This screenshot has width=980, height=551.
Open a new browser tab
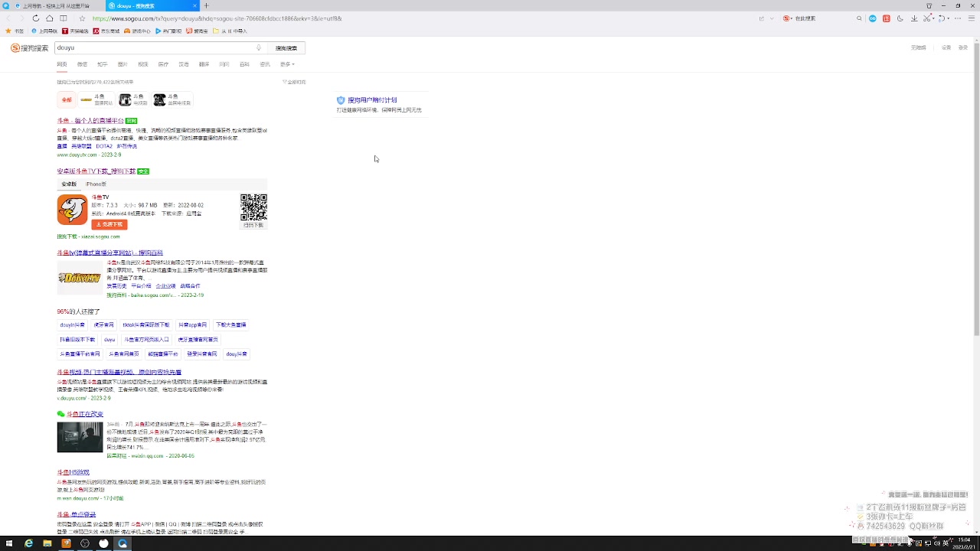pos(206,5)
